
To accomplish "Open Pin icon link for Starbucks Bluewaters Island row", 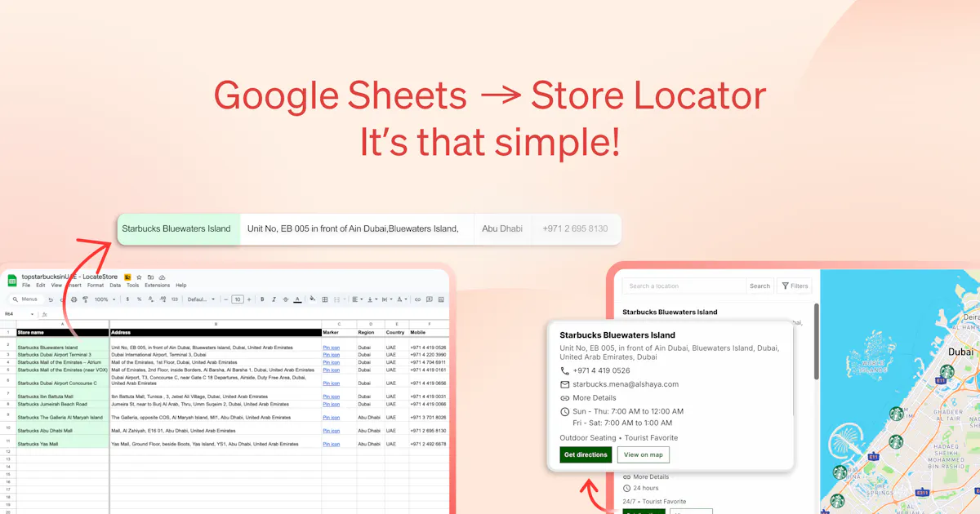I will [x=332, y=348].
